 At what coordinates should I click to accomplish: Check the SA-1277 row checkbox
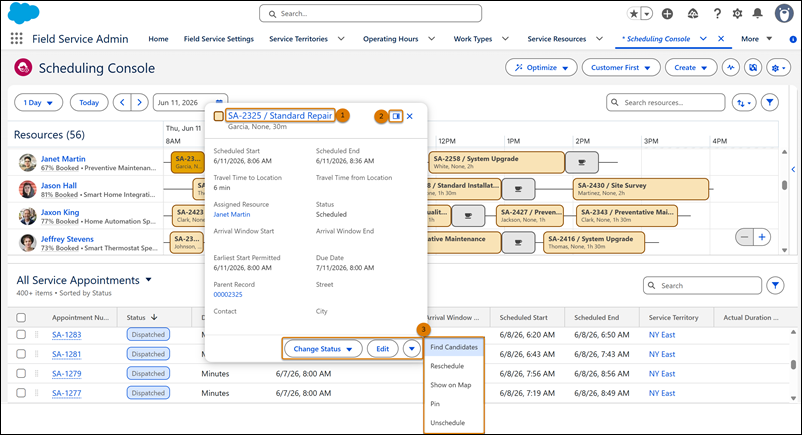point(21,393)
